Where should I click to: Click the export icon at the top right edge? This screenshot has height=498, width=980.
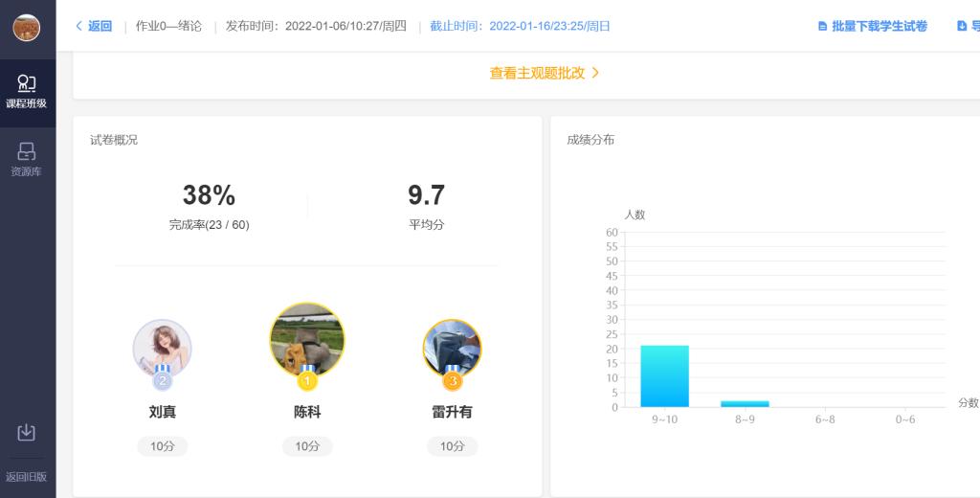963,26
